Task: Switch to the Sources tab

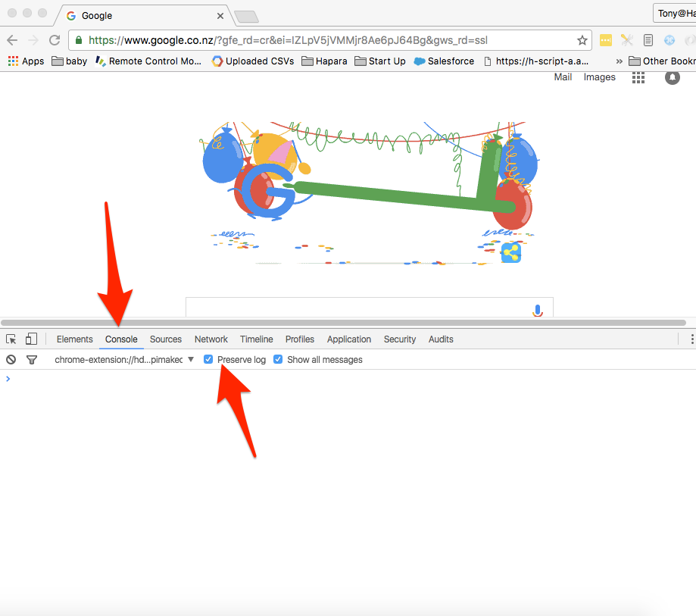Action: [x=166, y=339]
